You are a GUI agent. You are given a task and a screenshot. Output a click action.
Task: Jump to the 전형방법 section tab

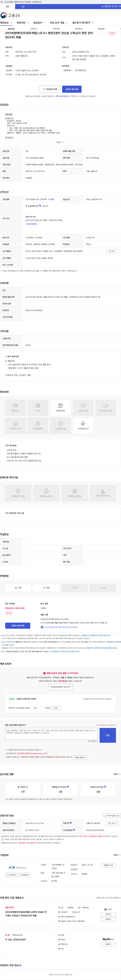(101, 29)
